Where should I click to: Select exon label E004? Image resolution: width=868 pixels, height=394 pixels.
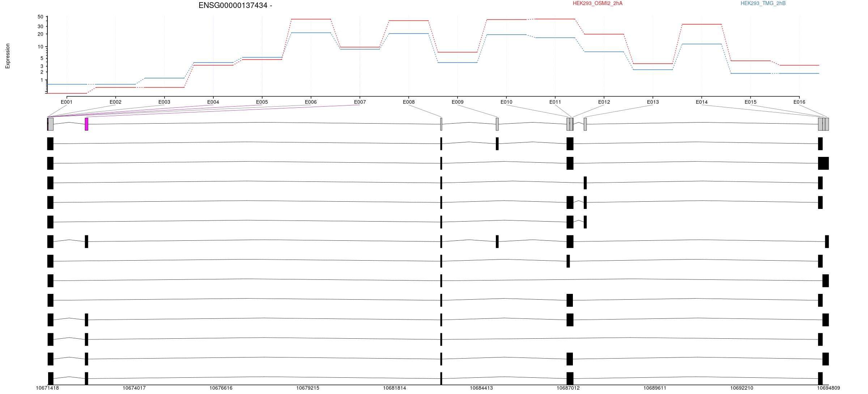(213, 102)
